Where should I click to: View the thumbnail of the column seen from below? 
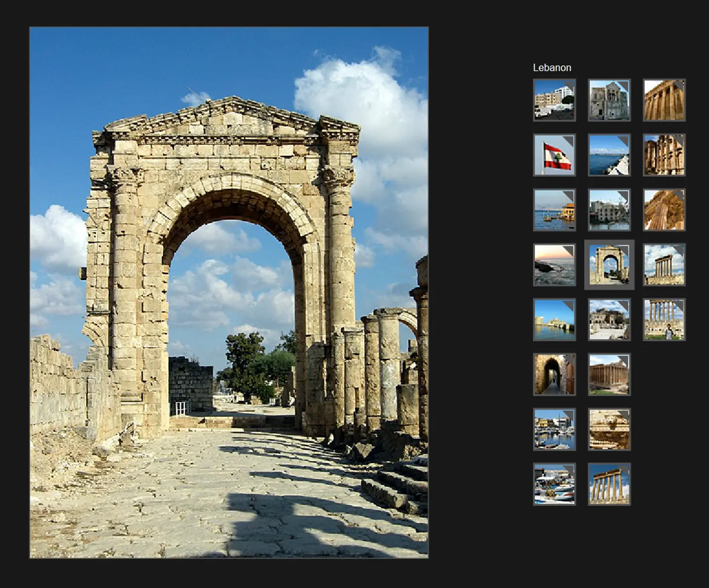[x=664, y=210]
